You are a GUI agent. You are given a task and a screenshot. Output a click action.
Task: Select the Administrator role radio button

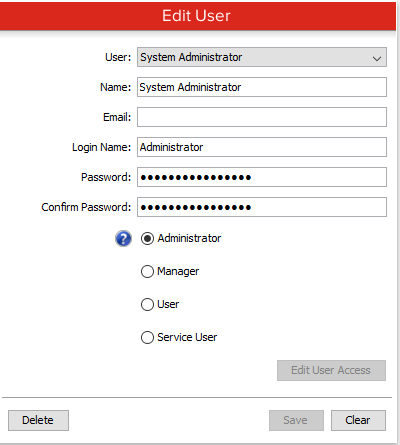click(x=147, y=239)
